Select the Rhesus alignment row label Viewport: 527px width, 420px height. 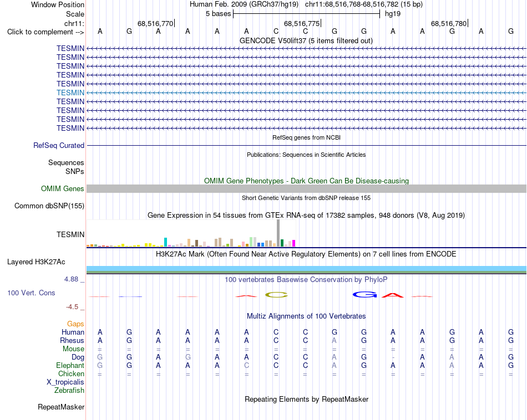pos(72,340)
